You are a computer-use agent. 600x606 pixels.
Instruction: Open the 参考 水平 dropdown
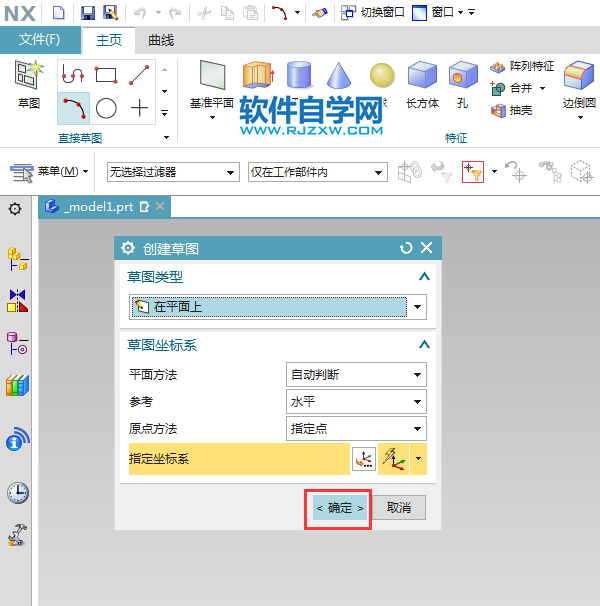coord(356,402)
